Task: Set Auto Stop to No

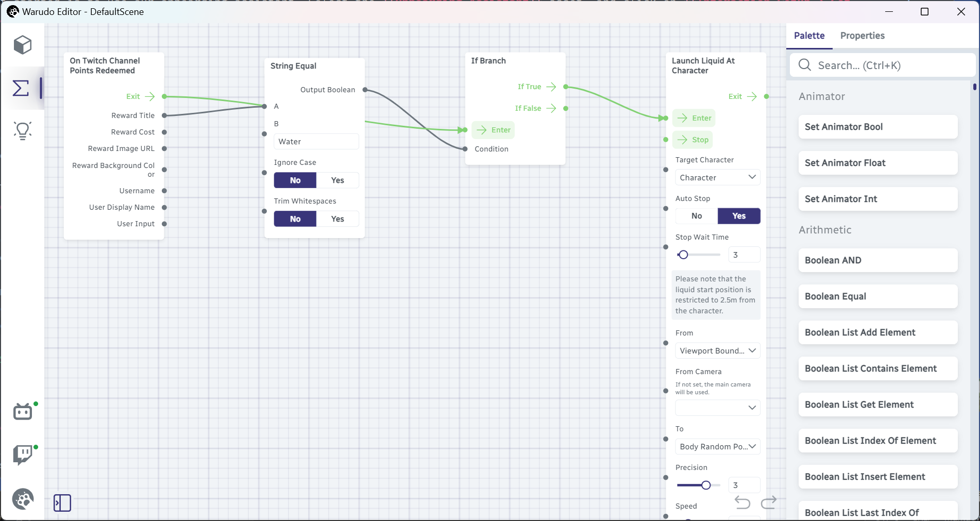Action: tap(697, 216)
